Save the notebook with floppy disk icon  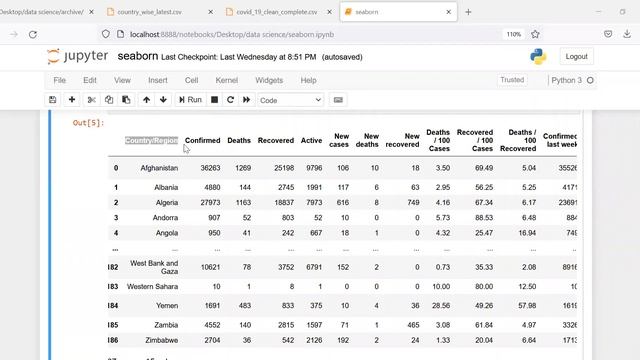point(53,100)
